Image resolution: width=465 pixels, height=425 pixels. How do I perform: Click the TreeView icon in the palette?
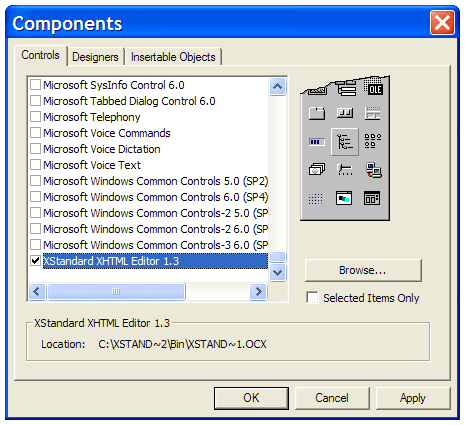coord(345,142)
